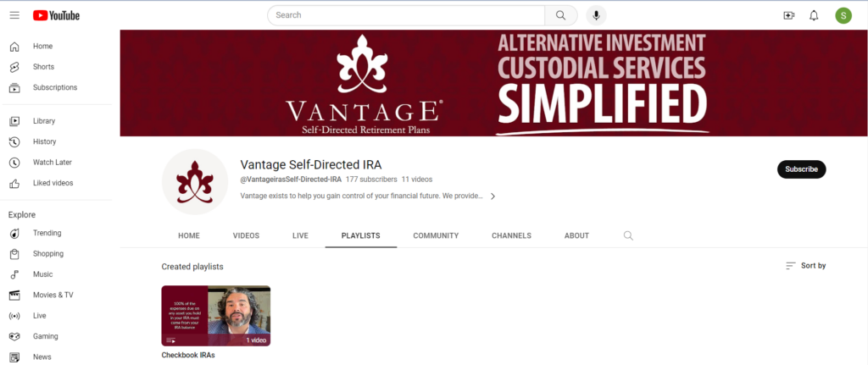Image resolution: width=868 pixels, height=365 pixels.
Task: Subscribe to Vantage Self-Directed IRA
Action: pyautogui.click(x=801, y=169)
